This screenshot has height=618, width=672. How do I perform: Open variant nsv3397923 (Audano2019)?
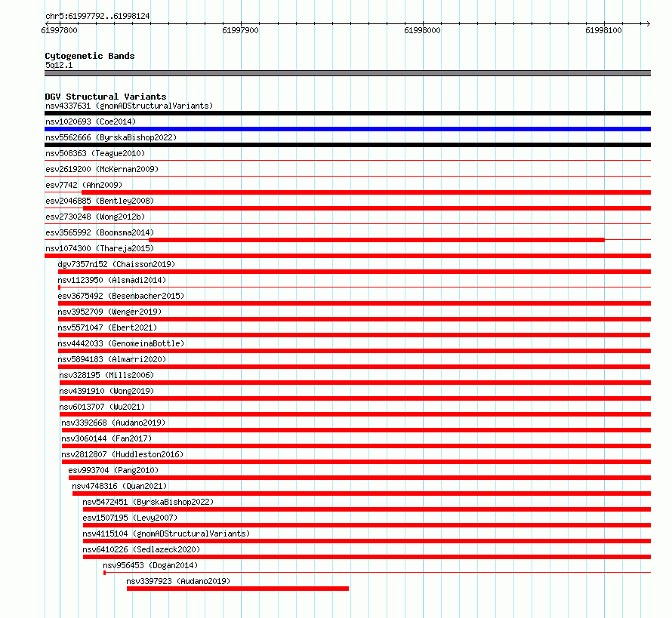pyautogui.click(x=178, y=581)
